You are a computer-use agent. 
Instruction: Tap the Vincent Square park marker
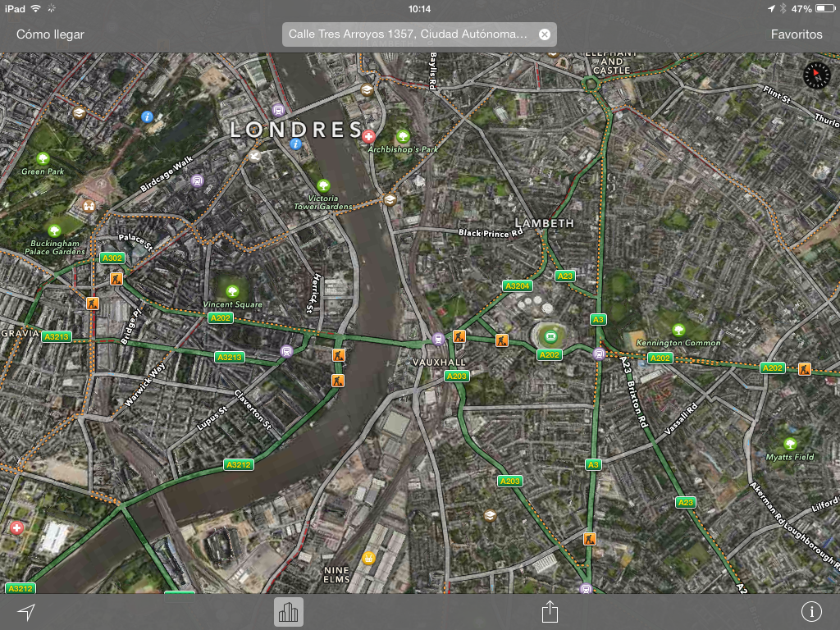[232, 291]
